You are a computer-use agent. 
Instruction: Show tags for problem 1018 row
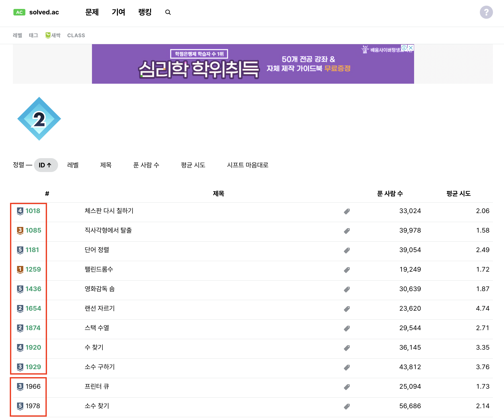point(347,211)
